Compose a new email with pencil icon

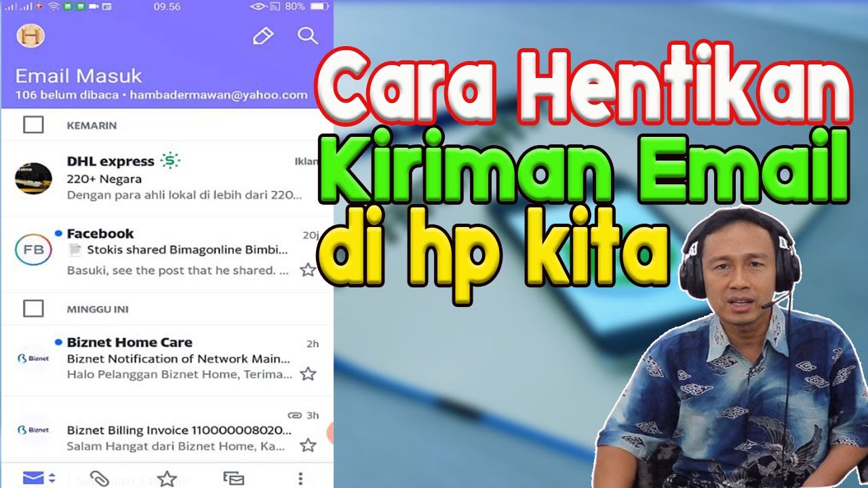click(262, 36)
